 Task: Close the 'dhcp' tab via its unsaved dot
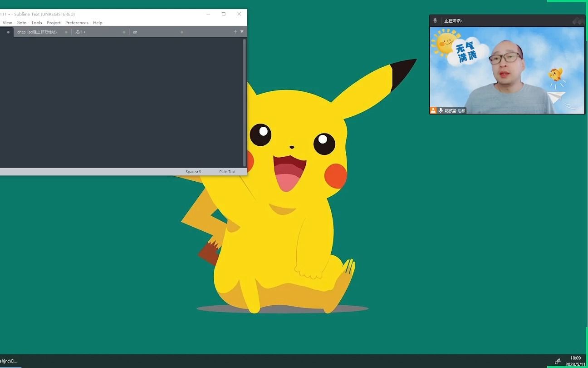[66, 32]
